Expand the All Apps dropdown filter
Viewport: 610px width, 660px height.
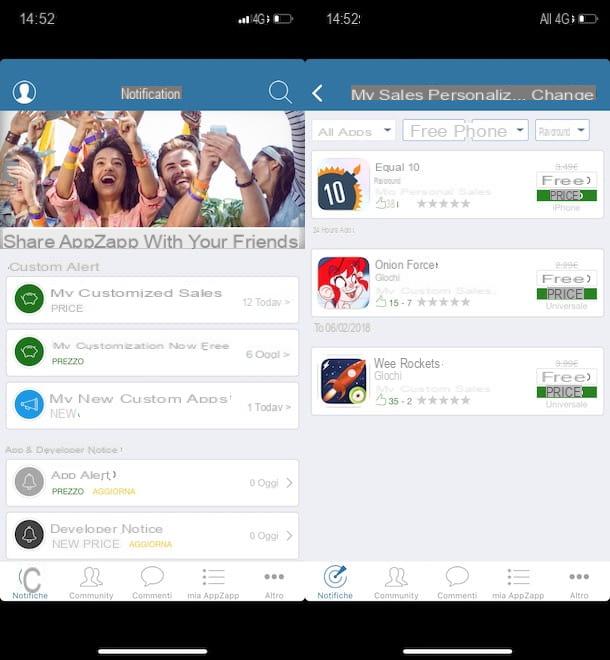click(353, 131)
